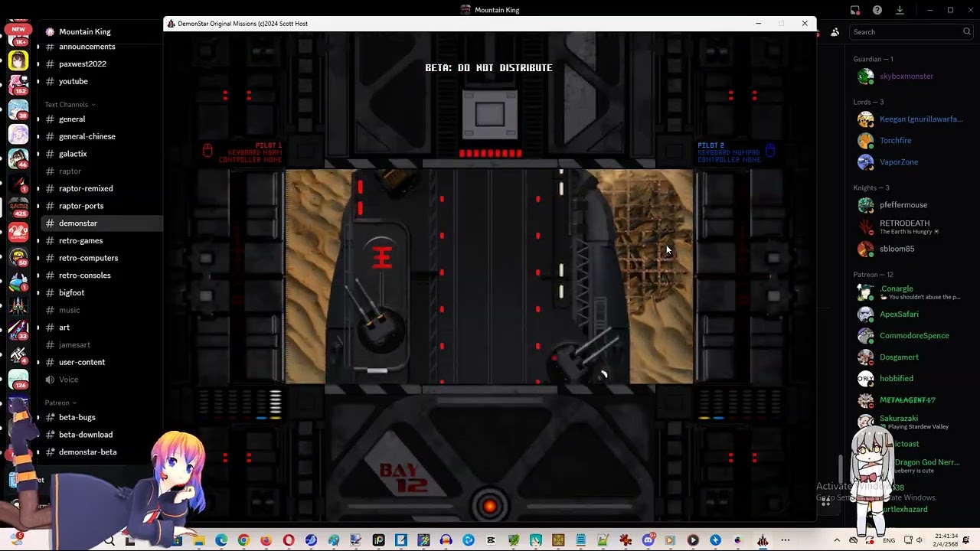This screenshot has height=551, width=980.
Task: Click the red launch button below Bay 12
Action: pos(490,506)
